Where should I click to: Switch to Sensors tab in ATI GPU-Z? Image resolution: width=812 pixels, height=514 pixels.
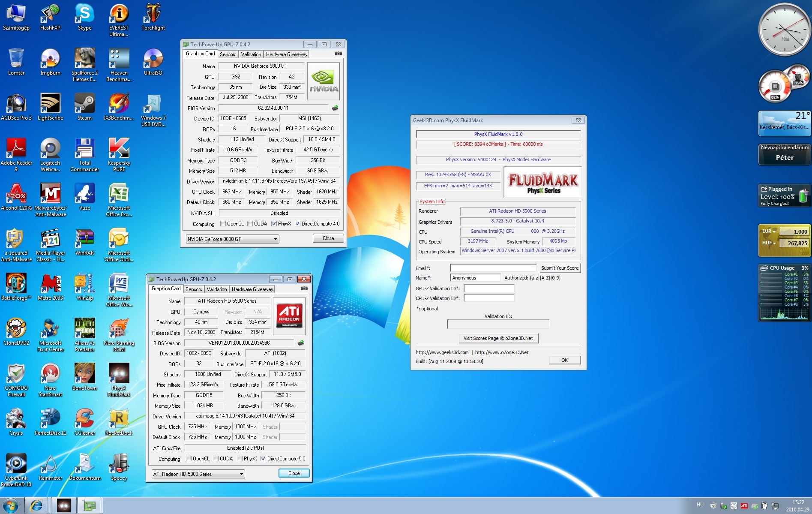pos(194,289)
